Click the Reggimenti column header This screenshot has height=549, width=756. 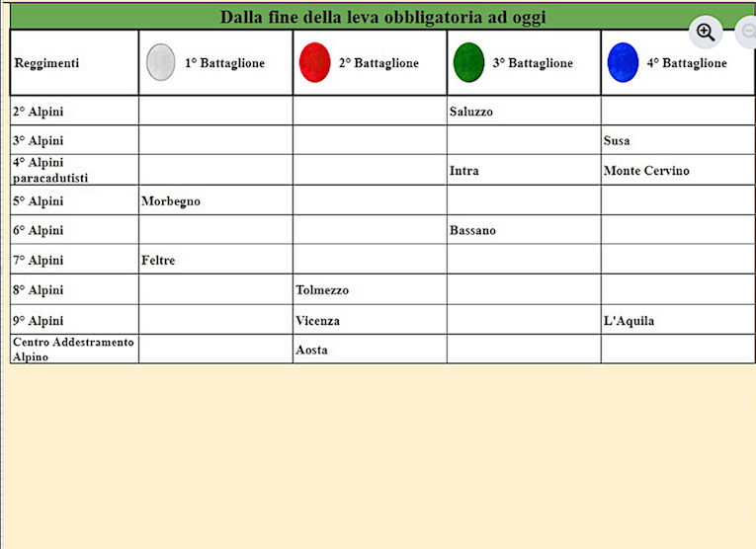[46, 63]
